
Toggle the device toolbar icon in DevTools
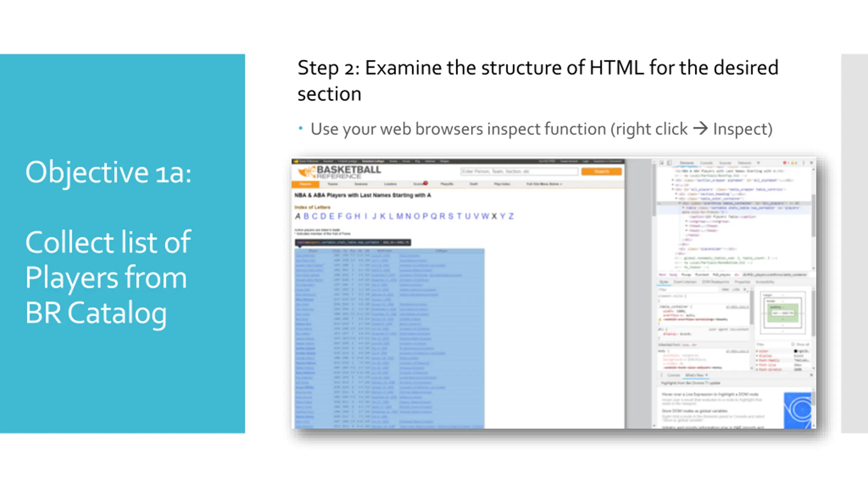tap(669, 163)
